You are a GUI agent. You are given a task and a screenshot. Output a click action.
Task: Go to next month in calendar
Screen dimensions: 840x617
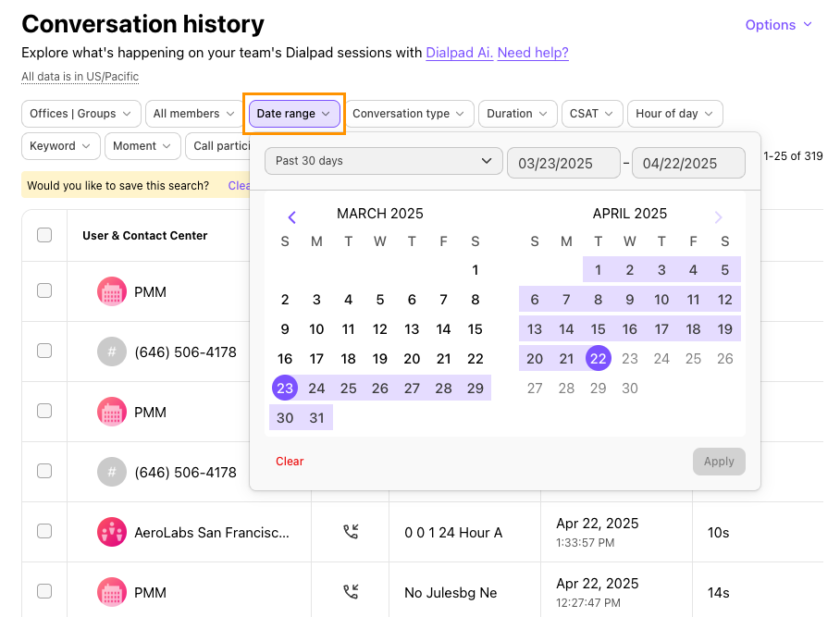(x=719, y=216)
